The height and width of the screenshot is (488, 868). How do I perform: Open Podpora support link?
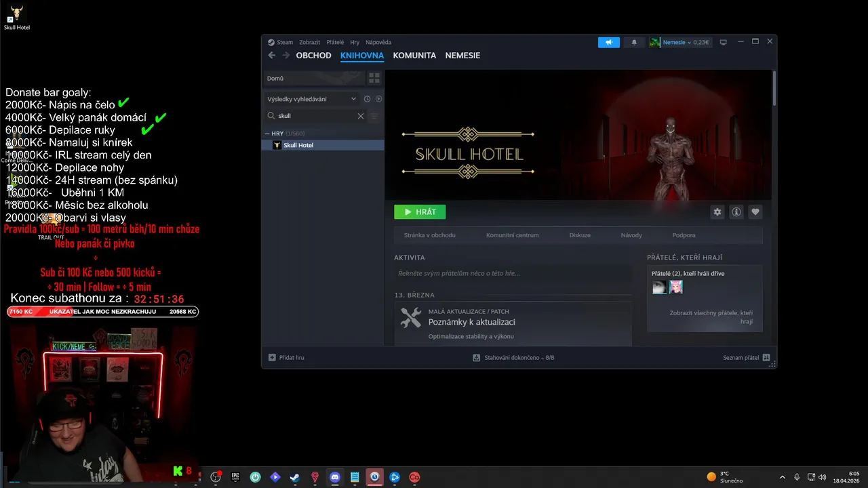[x=684, y=235]
